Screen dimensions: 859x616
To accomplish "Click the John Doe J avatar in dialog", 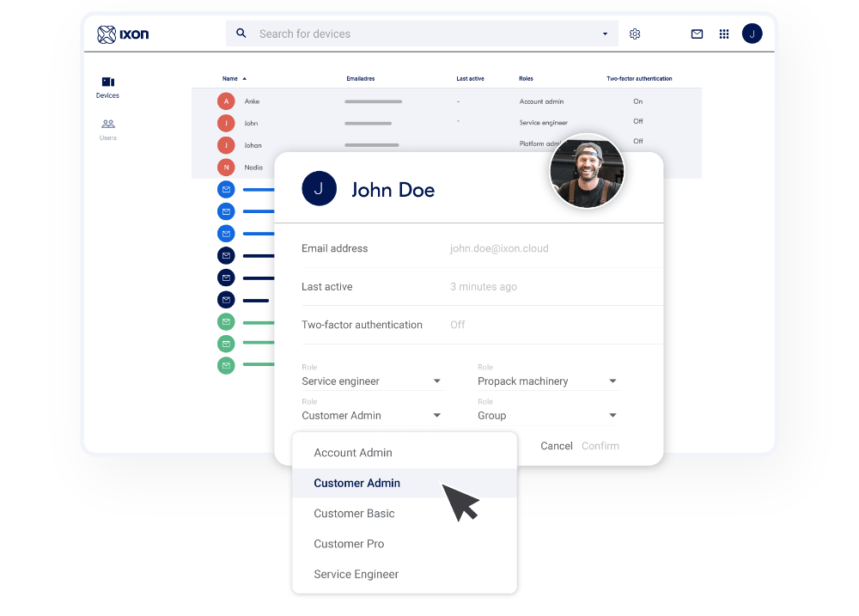I will 319,188.
